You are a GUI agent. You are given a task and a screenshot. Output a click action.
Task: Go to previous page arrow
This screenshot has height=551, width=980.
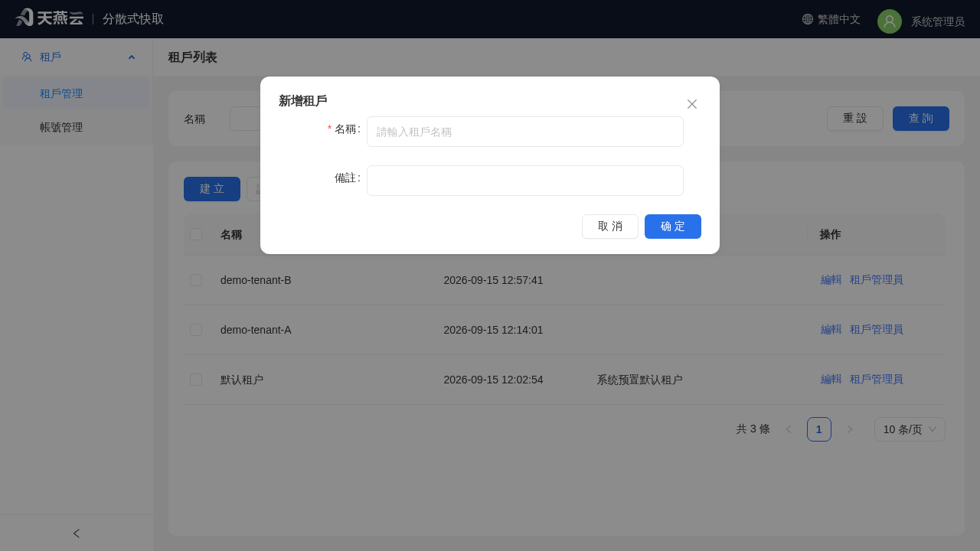tap(789, 429)
